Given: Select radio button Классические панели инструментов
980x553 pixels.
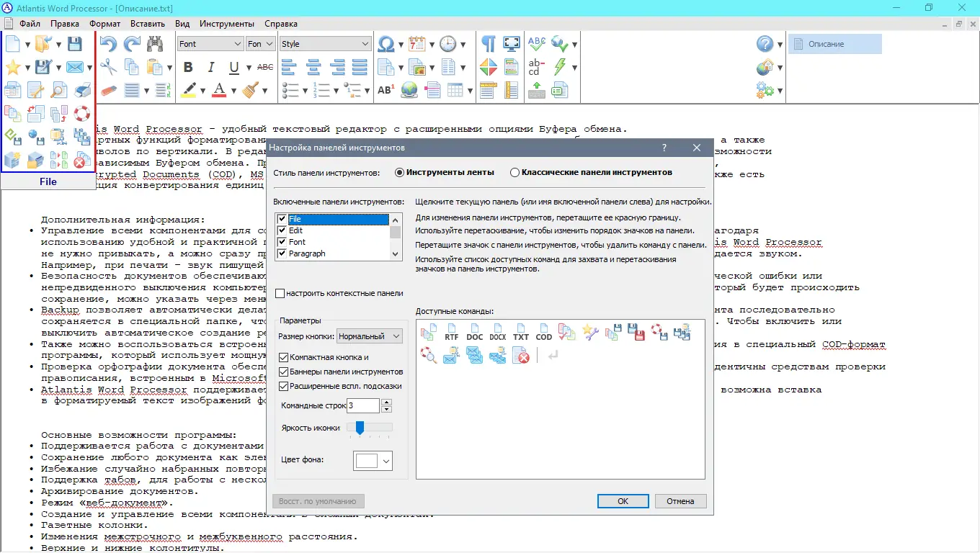Looking at the screenshot, I should coord(515,172).
